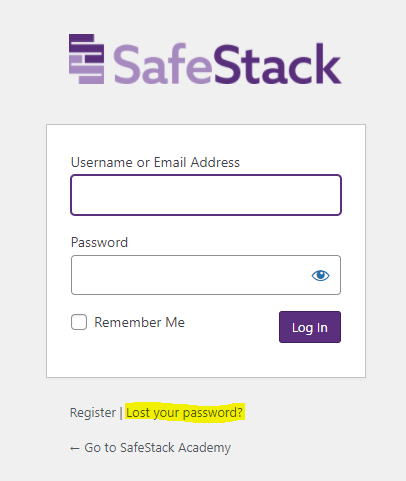Enable the Remember Me checkbox
The height and width of the screenshot is (481, 406).
(x=79, y=322)
